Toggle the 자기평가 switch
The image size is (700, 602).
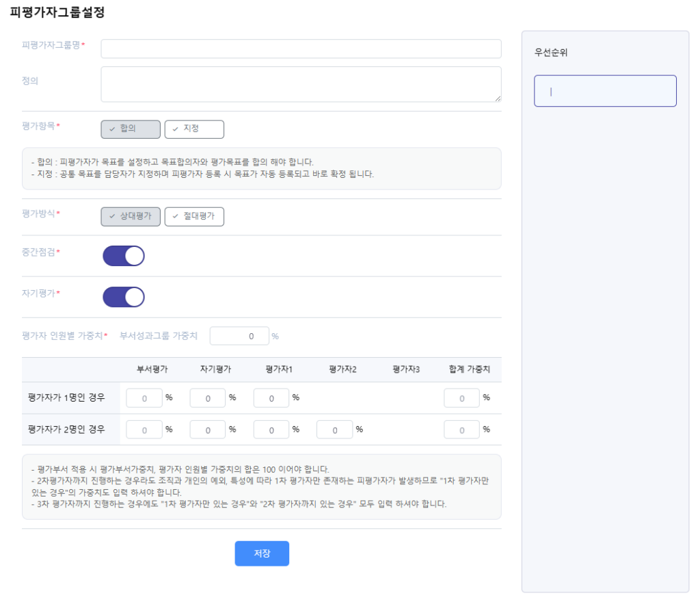coord(124,297)
